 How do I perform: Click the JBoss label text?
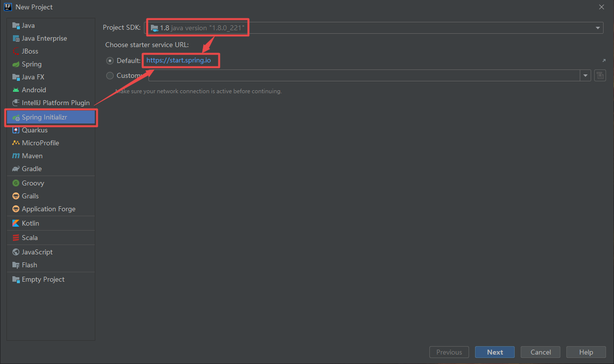point(30,51)
